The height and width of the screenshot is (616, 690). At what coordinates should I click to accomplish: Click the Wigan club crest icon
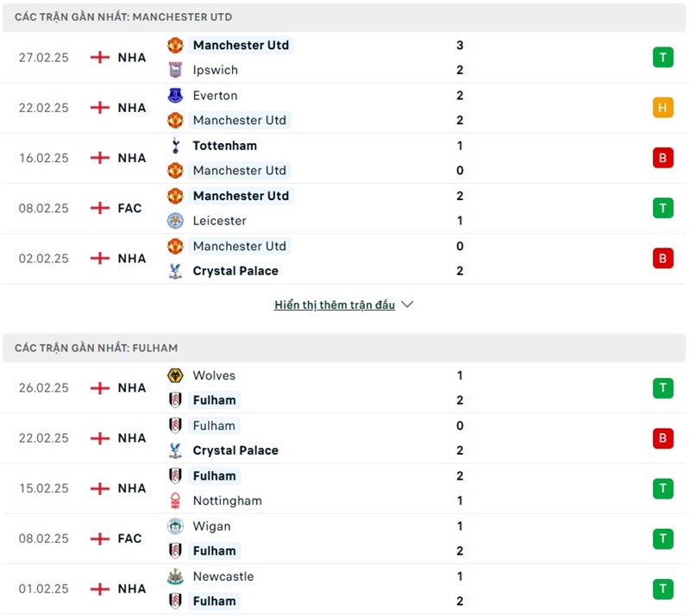(175, 526)
